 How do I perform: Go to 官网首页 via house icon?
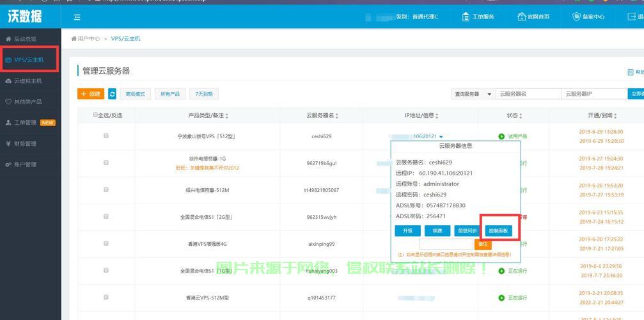click(x=521, y=17)
